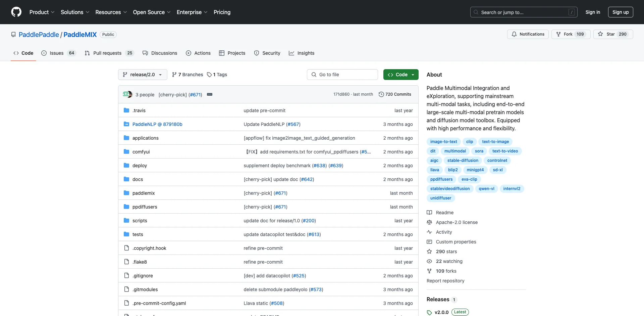Open the #638 pull request link

[319, 166]
